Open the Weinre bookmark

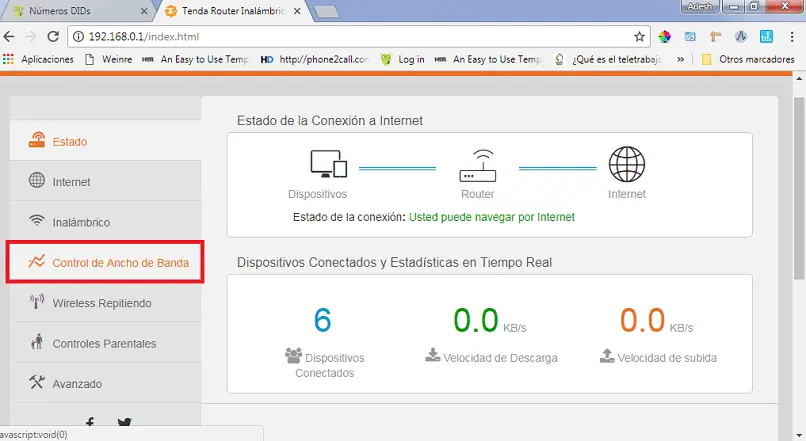108,60
